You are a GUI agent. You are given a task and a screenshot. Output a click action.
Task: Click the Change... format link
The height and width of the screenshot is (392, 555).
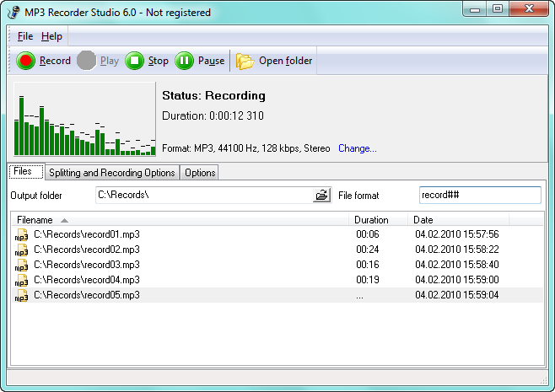358,148
